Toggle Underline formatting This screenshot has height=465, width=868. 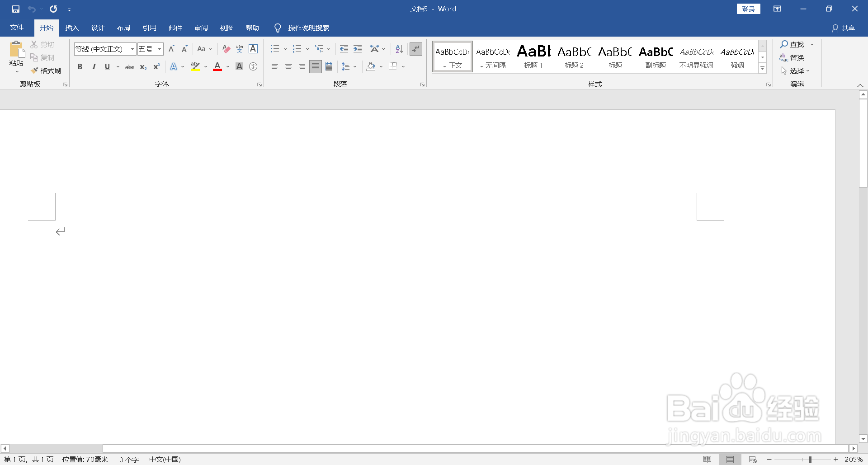[107, 66]
